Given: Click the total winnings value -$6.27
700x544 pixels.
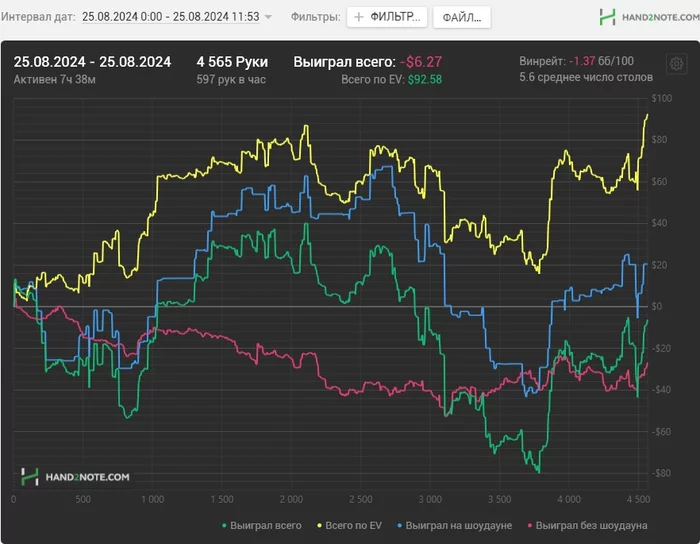Looking at the screenshot, I should pos(421,62).
